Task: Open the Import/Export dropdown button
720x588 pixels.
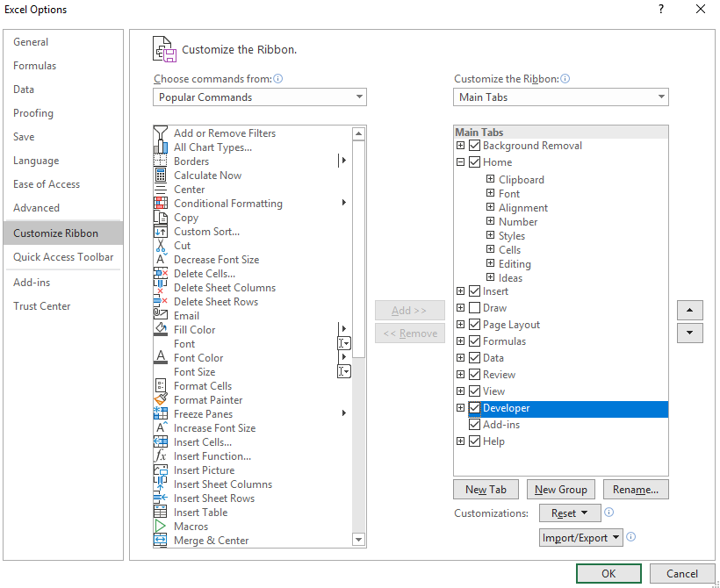Action: click(581, 537)
